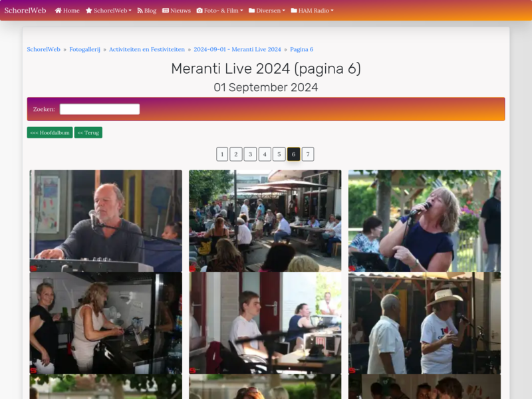Open the Blog navbar item

[146, 11]
